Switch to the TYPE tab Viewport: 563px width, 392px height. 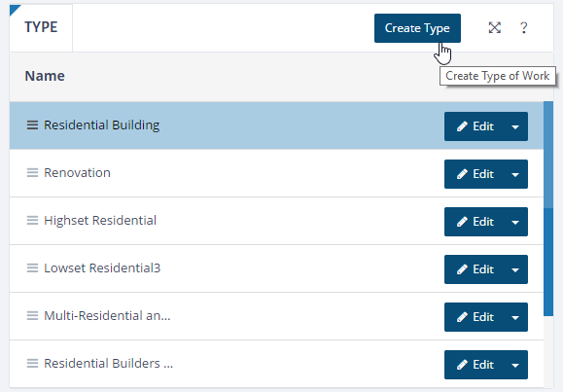click(x=41, y=27)
